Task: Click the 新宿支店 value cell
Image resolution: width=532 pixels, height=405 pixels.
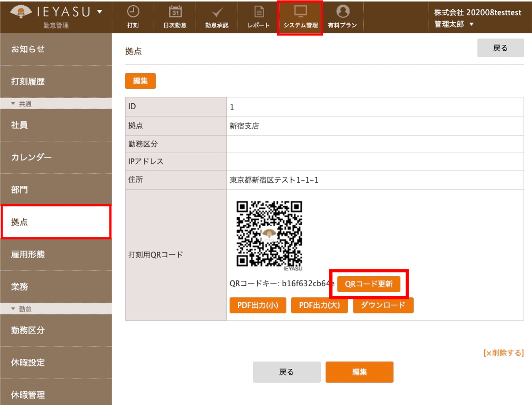Action: 375,126
